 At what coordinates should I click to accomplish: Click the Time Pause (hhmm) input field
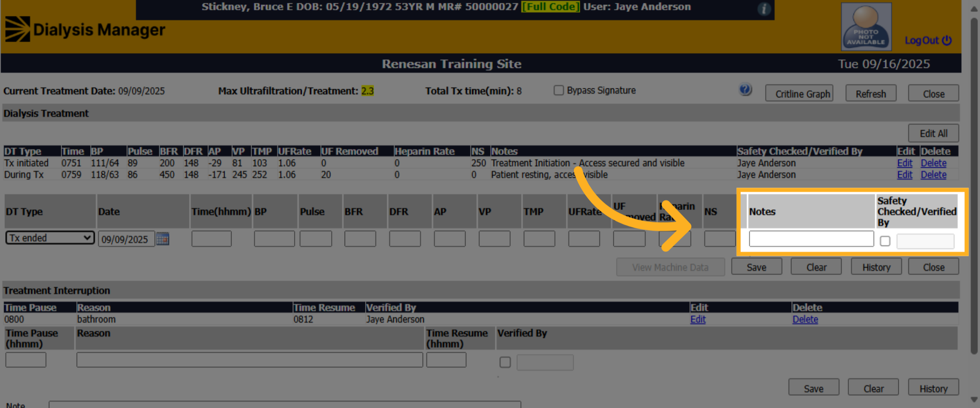tap(26, 360)
